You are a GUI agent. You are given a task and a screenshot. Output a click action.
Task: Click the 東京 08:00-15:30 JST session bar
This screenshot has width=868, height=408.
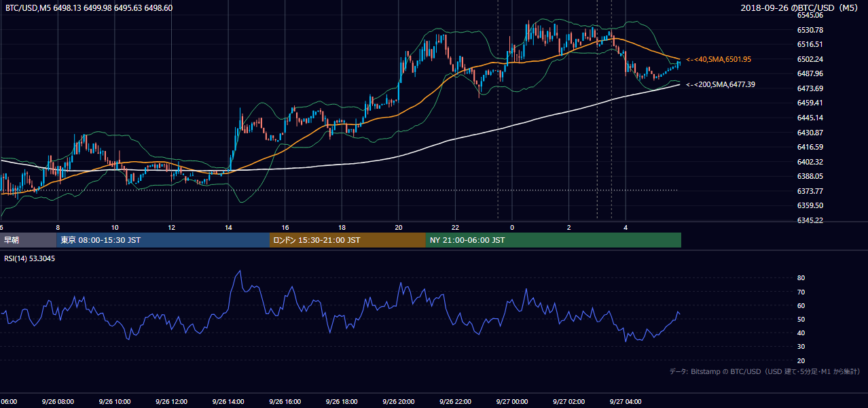(x=163, y=240)
